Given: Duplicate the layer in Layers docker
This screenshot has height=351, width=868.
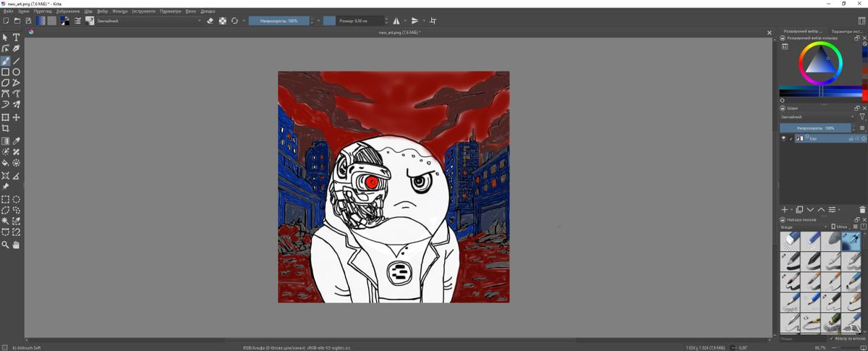Looking at the screenshot, I should (x=799, y=209).
